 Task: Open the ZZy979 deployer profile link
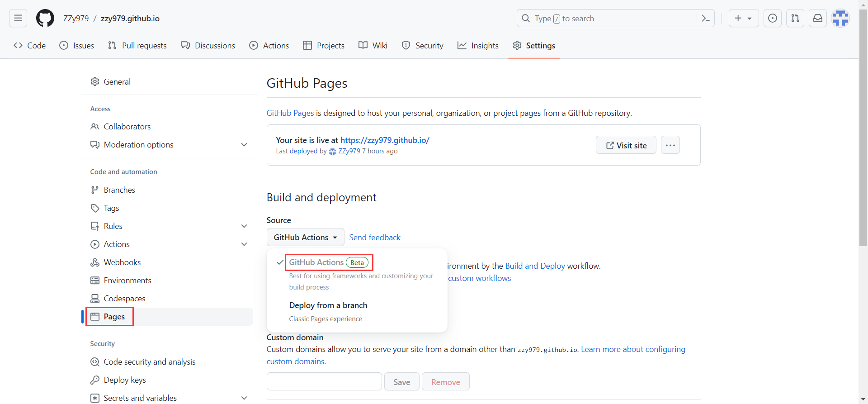tap(349, 151)
